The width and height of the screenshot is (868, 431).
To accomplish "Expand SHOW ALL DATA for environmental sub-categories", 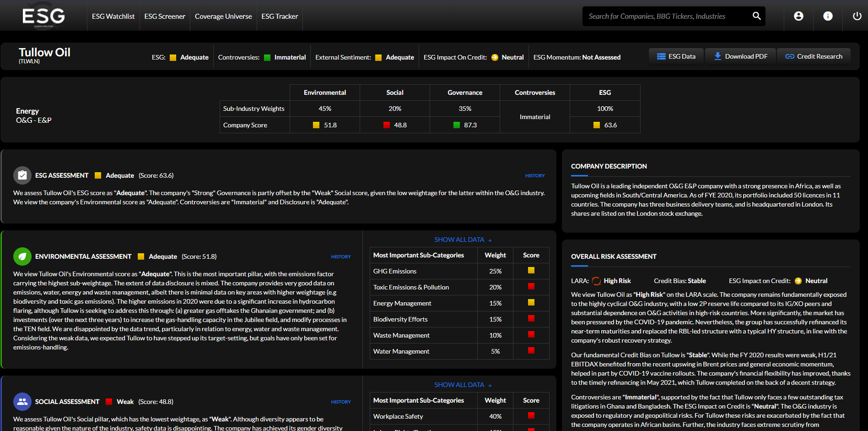I will point(462,239).
